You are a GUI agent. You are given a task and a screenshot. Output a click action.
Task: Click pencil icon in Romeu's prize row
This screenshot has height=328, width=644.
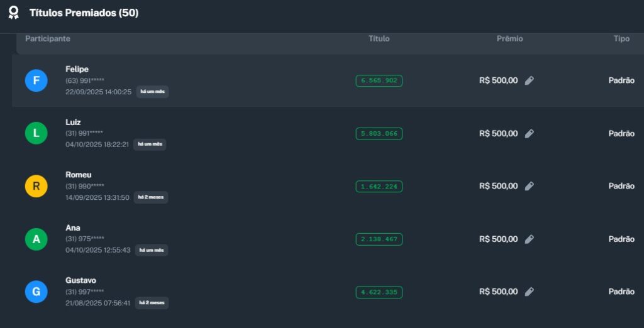tap(530, 186)
